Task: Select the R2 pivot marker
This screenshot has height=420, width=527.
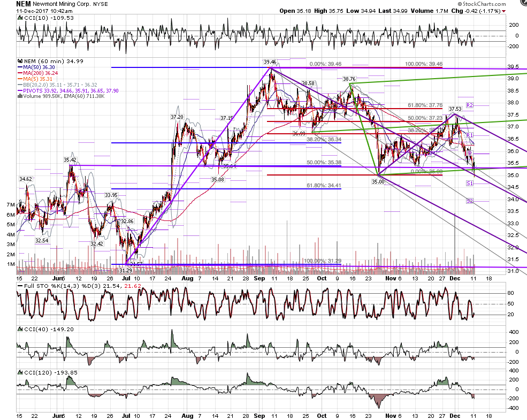Action: click(470, 105)
